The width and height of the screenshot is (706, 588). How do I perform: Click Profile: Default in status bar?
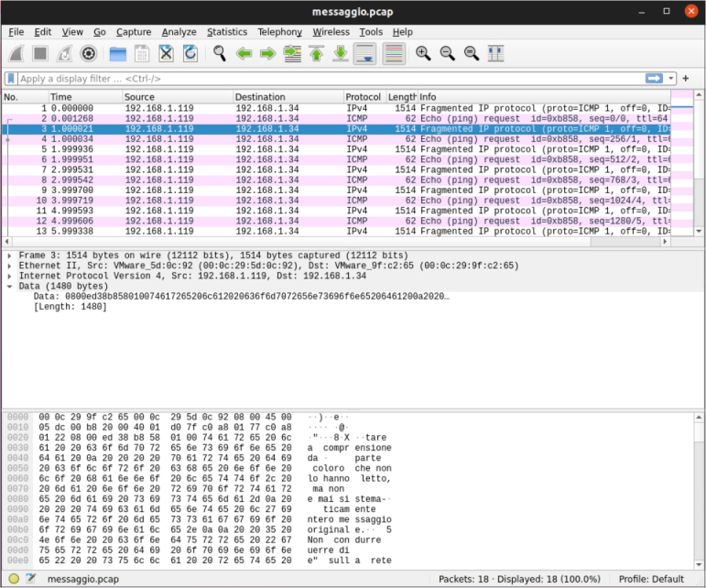[x=651, y=579]
